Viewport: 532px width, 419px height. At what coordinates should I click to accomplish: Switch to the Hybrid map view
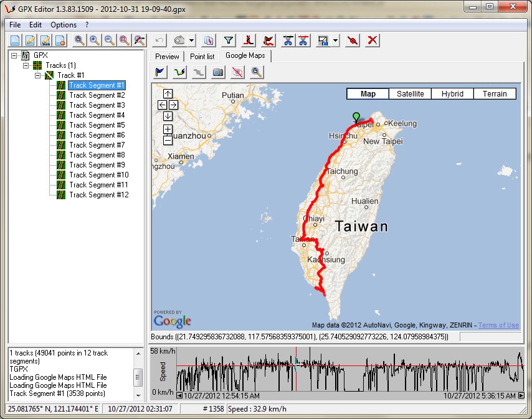click(452, 93)
